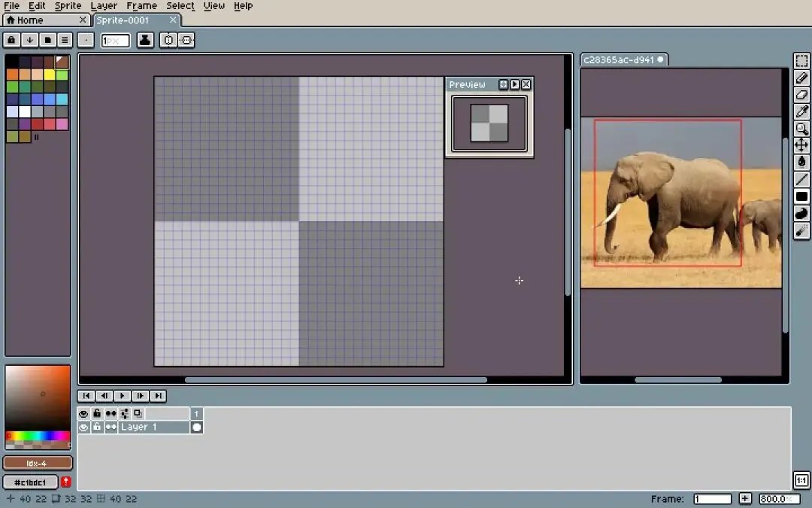Select the Line tool
The width and height of the screenshot is (812, 508).
(801, 179)
